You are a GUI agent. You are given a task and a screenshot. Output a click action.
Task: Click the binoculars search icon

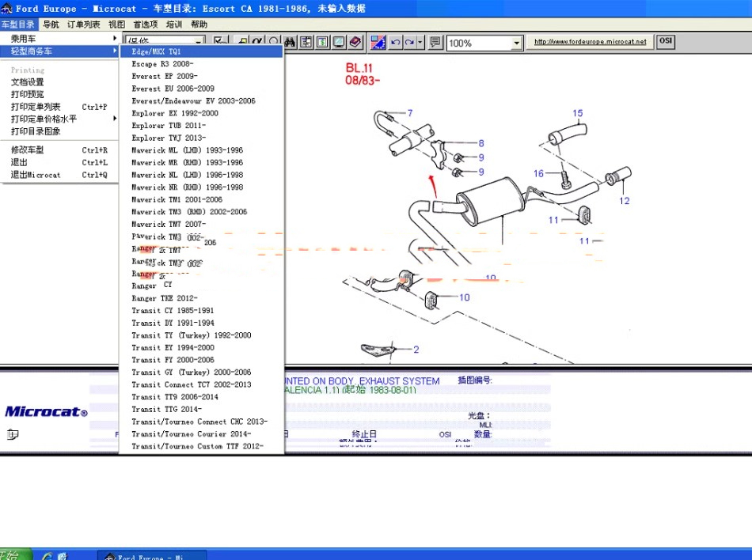(290, 43)
